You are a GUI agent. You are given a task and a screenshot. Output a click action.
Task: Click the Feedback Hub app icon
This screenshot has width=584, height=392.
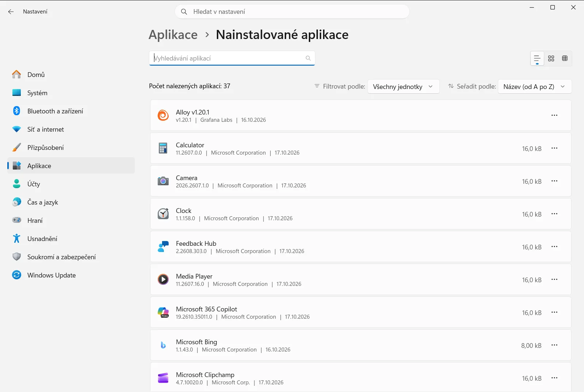click(163, 247)
